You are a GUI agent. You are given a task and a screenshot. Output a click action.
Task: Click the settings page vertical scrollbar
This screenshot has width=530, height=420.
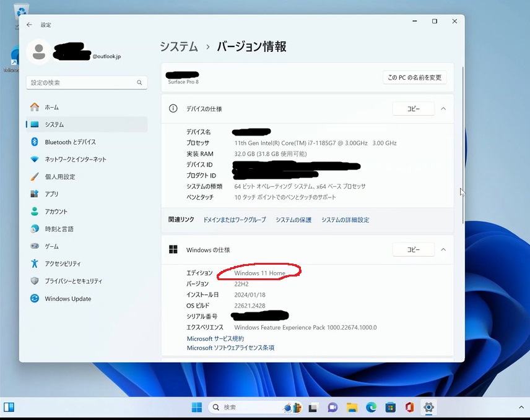(462, 145)
